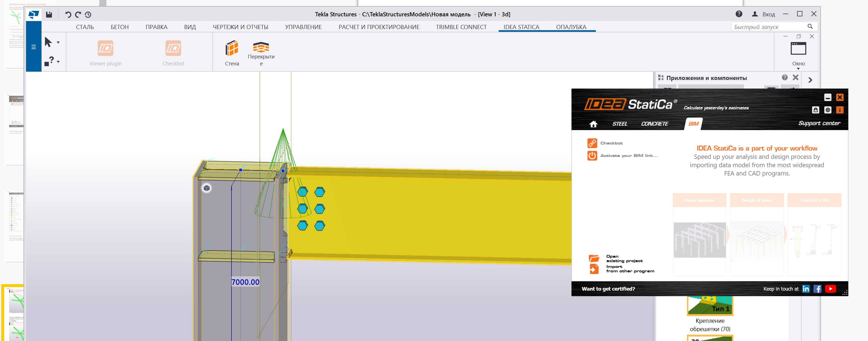Click IDEA StatiCa home icon
Screen dimensions: 868x341
(x=593, y=124)
